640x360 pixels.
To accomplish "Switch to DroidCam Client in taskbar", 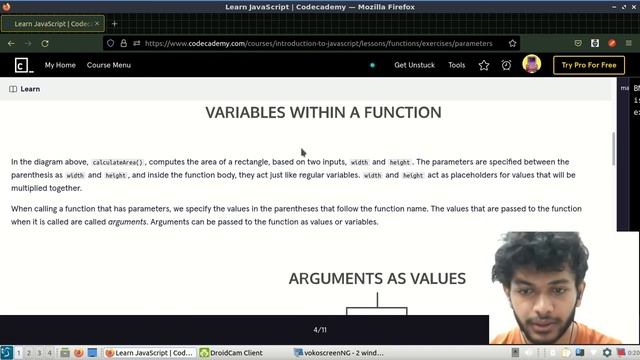I will [231, 353].
